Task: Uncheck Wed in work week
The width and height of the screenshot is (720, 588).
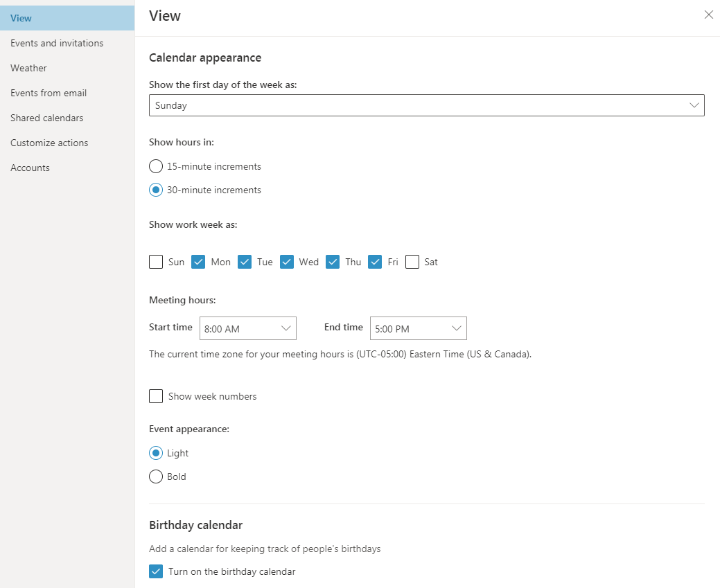Action: coord(287,262)
